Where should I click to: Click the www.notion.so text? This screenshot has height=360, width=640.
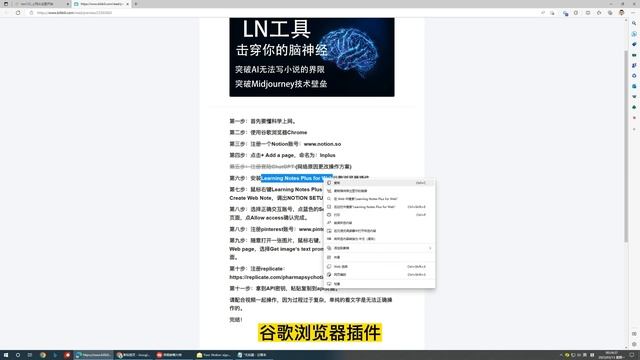pyautogui.click(x=322, y=144)
